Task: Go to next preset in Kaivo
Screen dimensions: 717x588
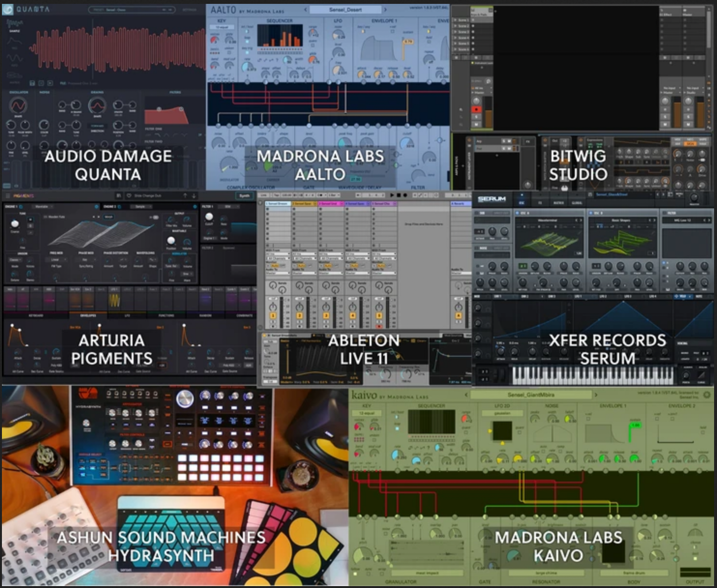Action: [597, 395]
